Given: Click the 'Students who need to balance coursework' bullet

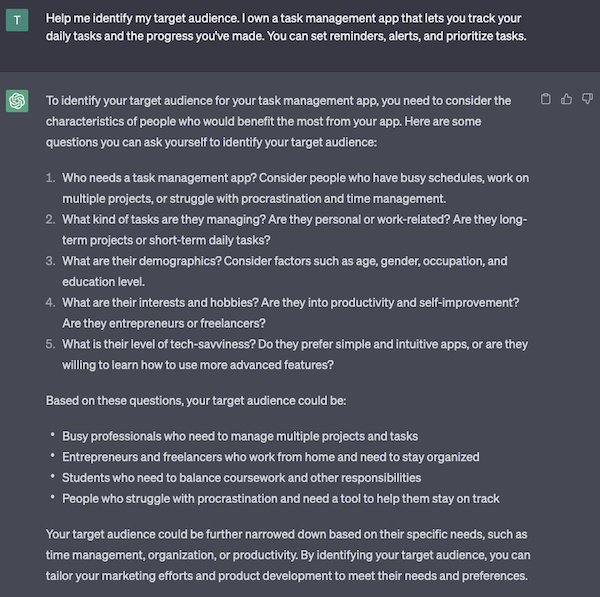Looking at the screenshot, I should click(241, 478).
